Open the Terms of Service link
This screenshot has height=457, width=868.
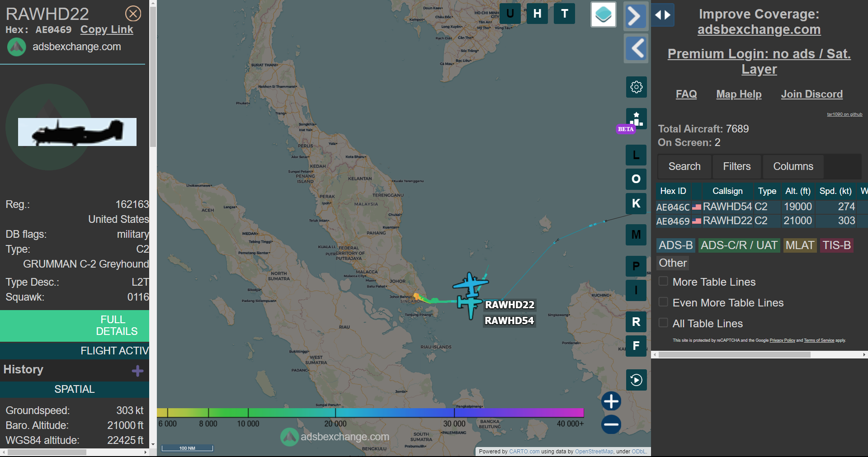[819, 340]
